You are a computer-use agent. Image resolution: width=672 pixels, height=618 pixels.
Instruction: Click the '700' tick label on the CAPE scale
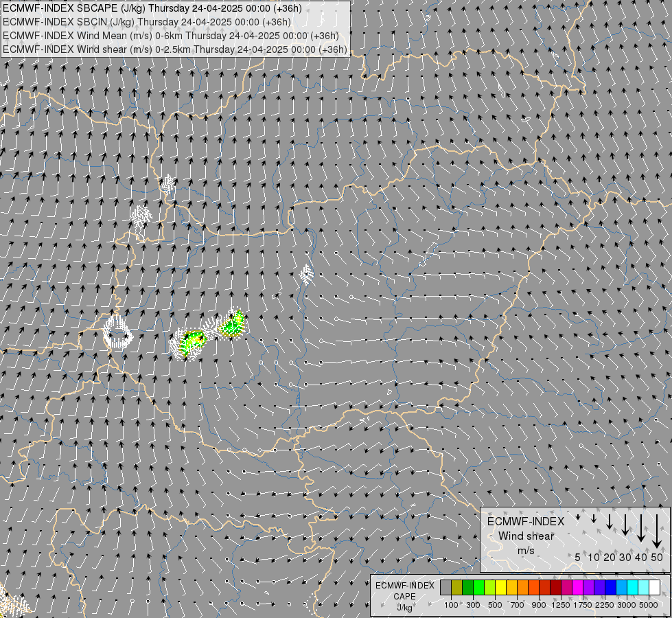point(518,605)
